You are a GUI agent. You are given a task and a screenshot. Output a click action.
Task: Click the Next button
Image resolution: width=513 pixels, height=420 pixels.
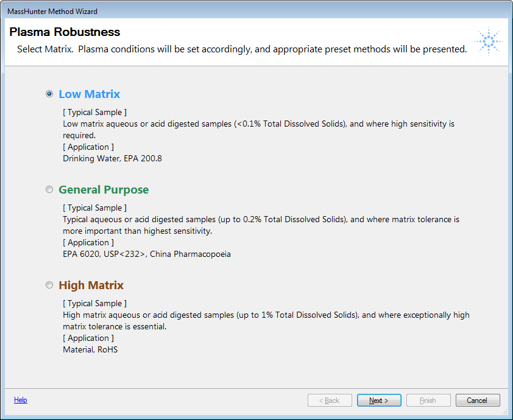(379, 401)
